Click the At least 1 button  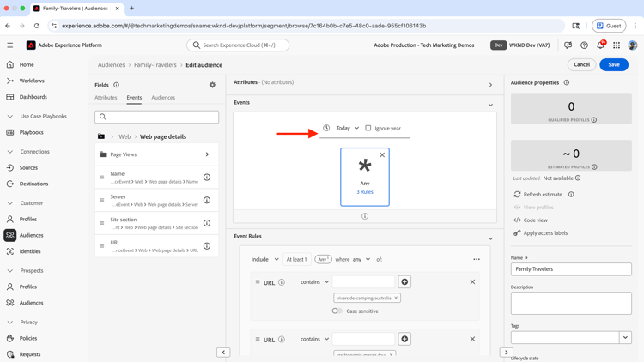point(296,259)
